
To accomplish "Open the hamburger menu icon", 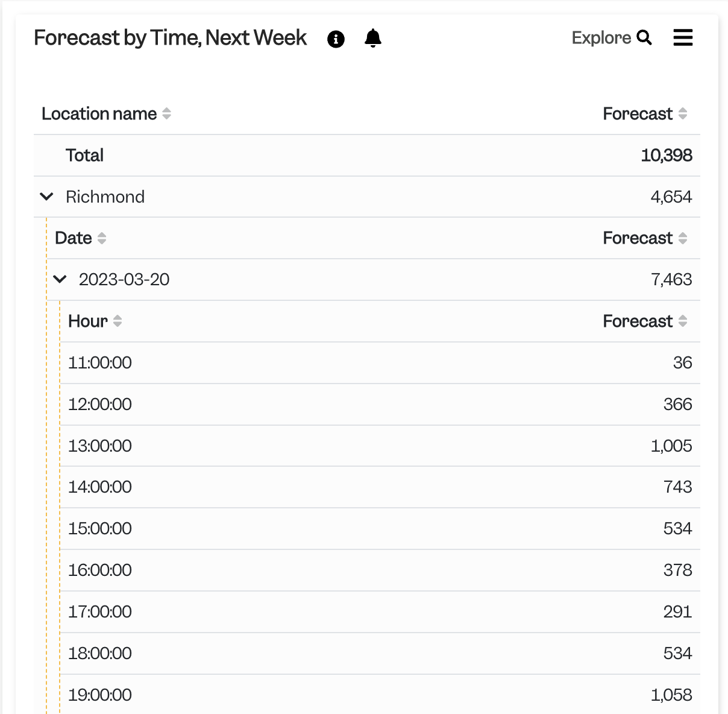I will [x=683, y=37].
